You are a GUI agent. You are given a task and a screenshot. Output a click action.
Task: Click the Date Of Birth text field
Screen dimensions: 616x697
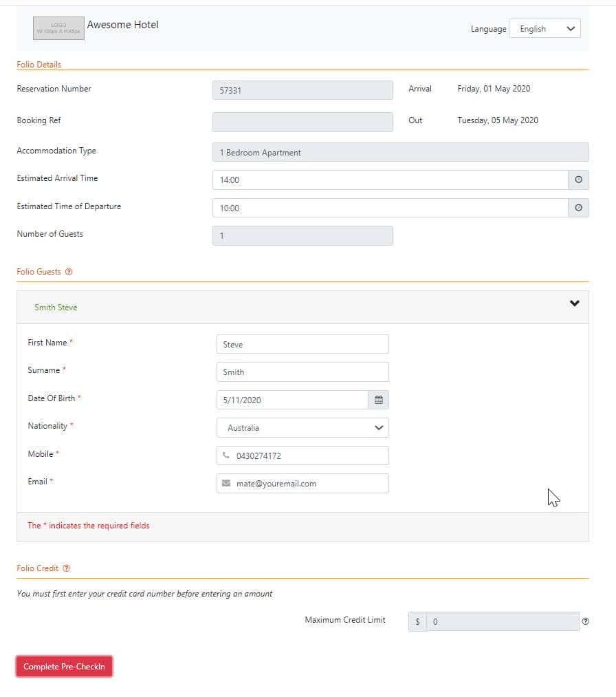pos(292,400)
